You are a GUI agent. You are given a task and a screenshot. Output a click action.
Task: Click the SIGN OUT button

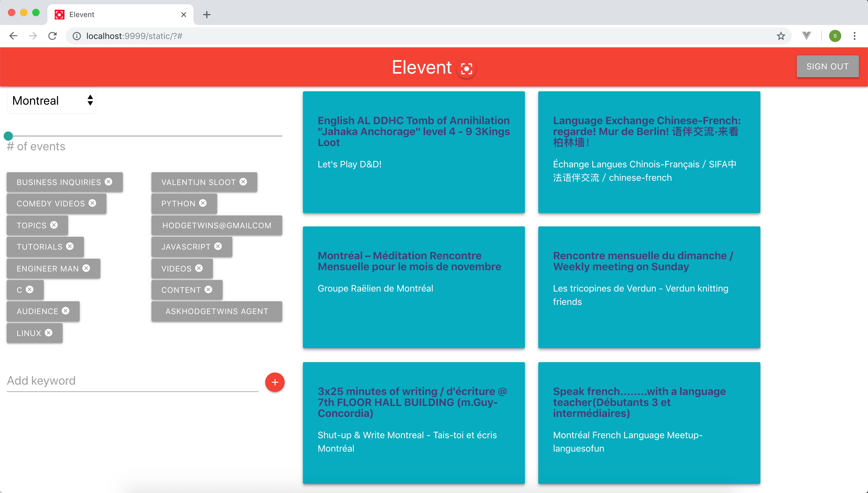(x=827, y=66)
